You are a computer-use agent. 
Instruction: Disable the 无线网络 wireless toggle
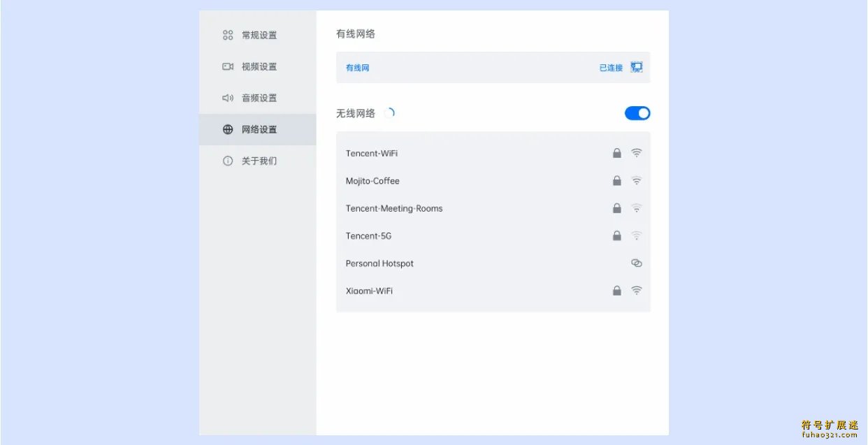(x=637, y=112)
